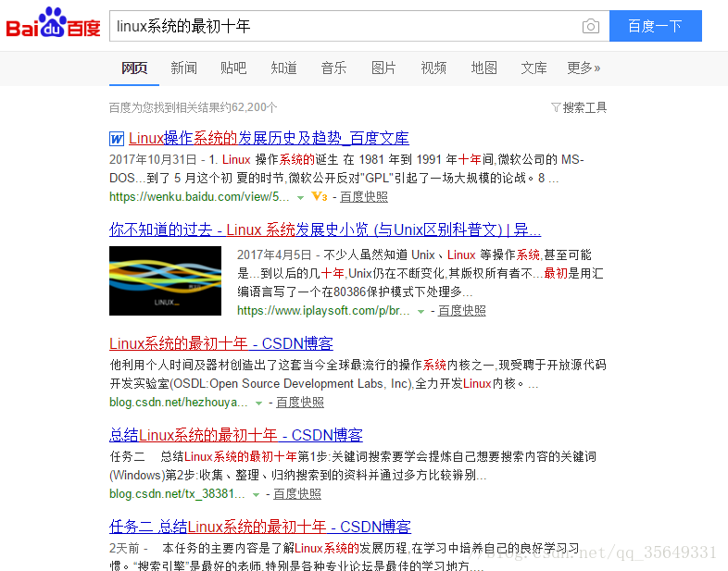Click the wenku.baidu.com green URL
Viewport: 728px width, 571px height.
(x=199, y=197)
